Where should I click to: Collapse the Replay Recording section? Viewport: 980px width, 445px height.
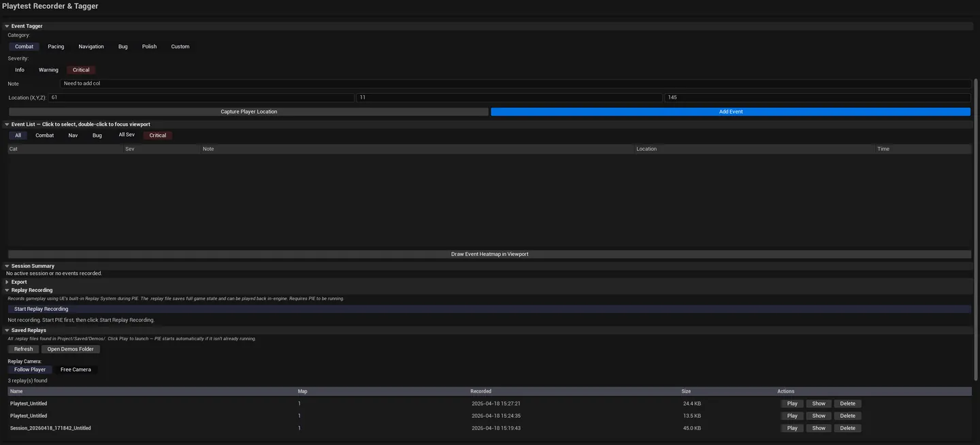pos(7,290)
